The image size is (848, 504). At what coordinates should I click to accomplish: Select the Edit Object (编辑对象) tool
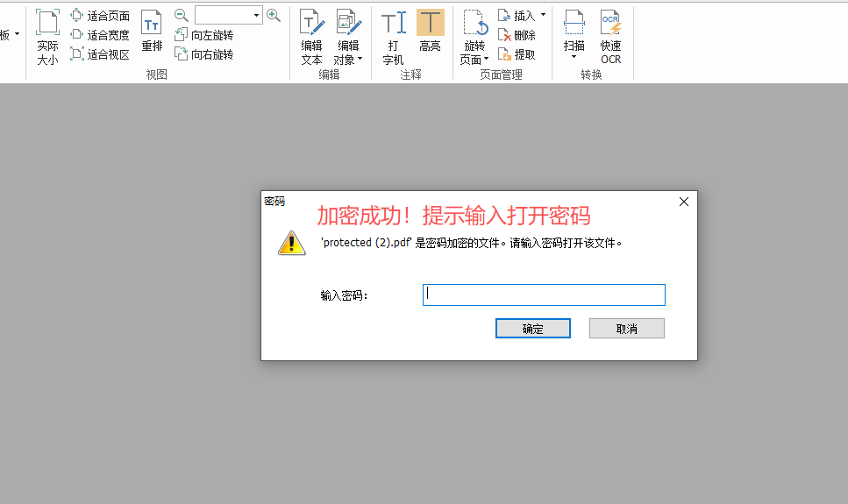click(x=348, y=37)
